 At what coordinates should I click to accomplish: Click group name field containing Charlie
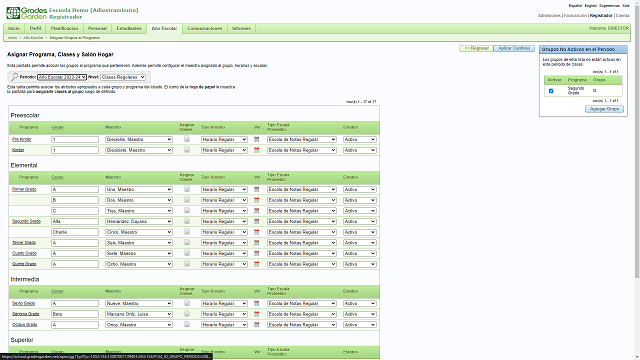[x=75, y=232]
